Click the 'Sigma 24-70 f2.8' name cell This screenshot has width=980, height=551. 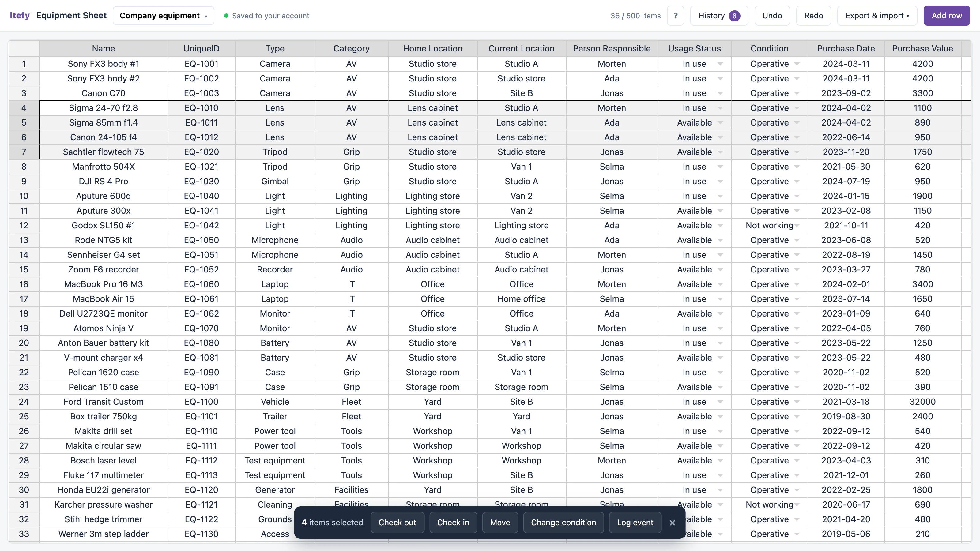point(104,108)
